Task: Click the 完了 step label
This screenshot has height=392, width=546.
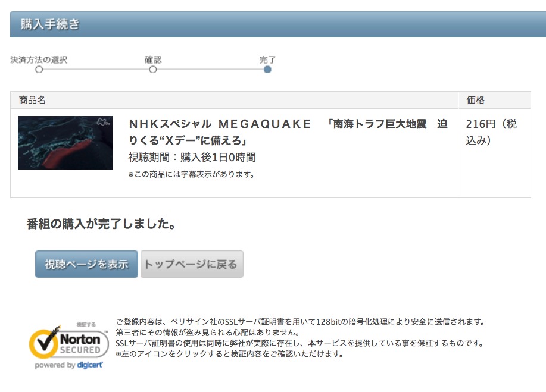Action: tap(267, 60)
